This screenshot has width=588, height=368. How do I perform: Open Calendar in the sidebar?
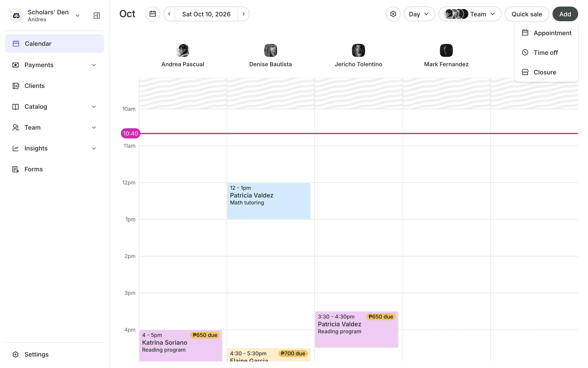tap(55, 44)
